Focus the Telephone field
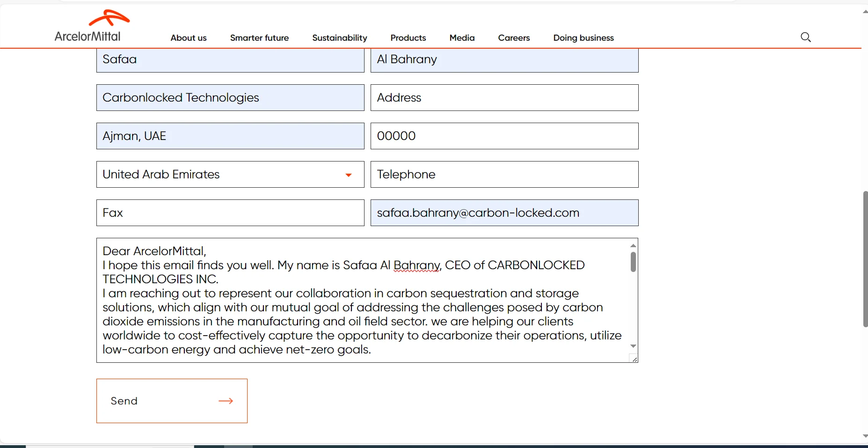 (504, 174)
